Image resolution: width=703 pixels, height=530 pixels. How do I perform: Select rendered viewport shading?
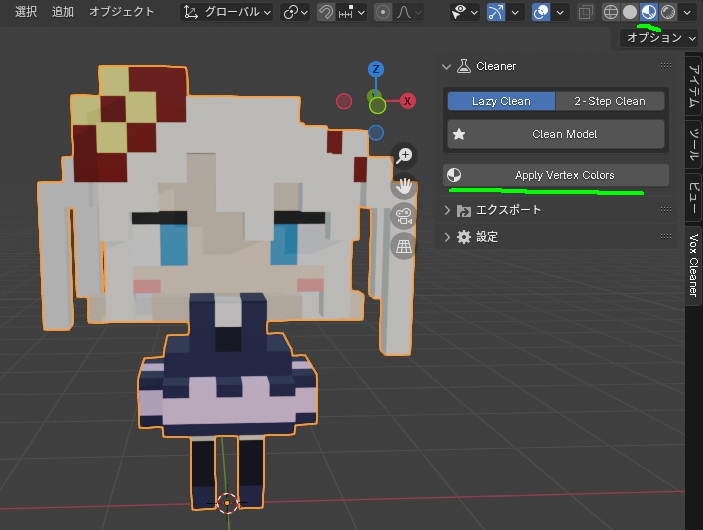click(668, 12)
